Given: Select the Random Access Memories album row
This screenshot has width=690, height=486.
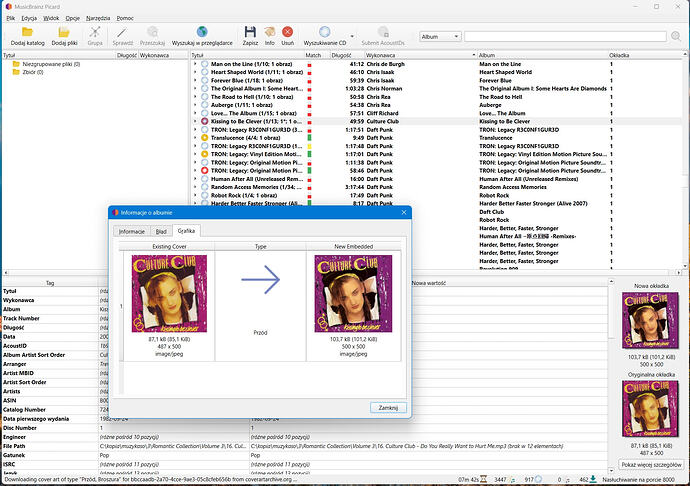Looking at the screenshot, I should pos(437,187).
